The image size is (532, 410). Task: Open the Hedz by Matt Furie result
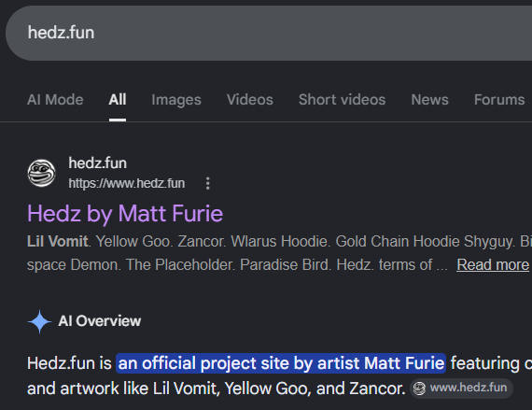[x=125, y=214]
